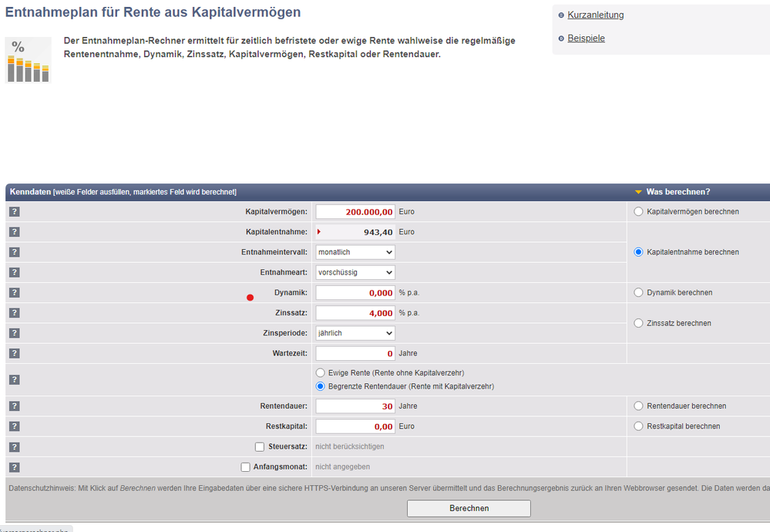The width and height of the screenshot is (770, 532).
Task: Open help for Entnahmeintervall row
Action: [14, 252]
